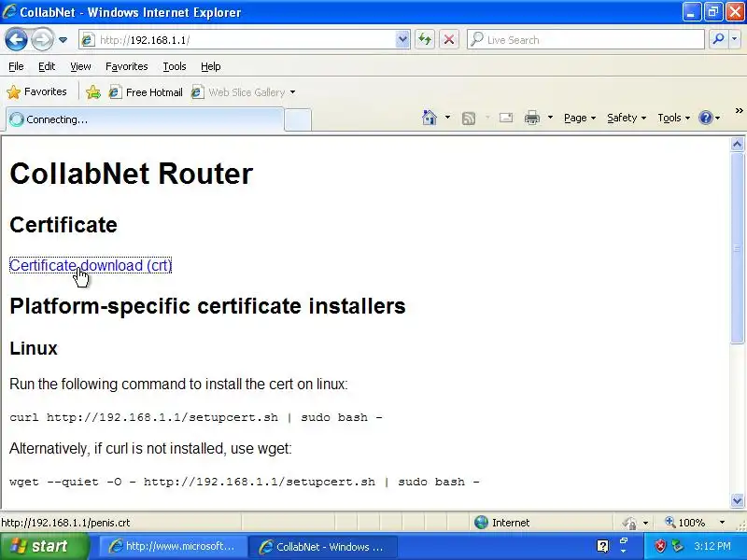The height and width of the screenshot is (560, 747).
Task: Switch to the microsoft.com taskbar window
Action: pos(174,546)
